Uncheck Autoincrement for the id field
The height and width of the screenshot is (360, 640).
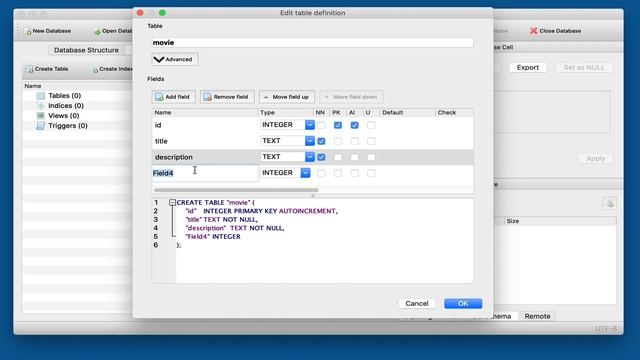355,125
